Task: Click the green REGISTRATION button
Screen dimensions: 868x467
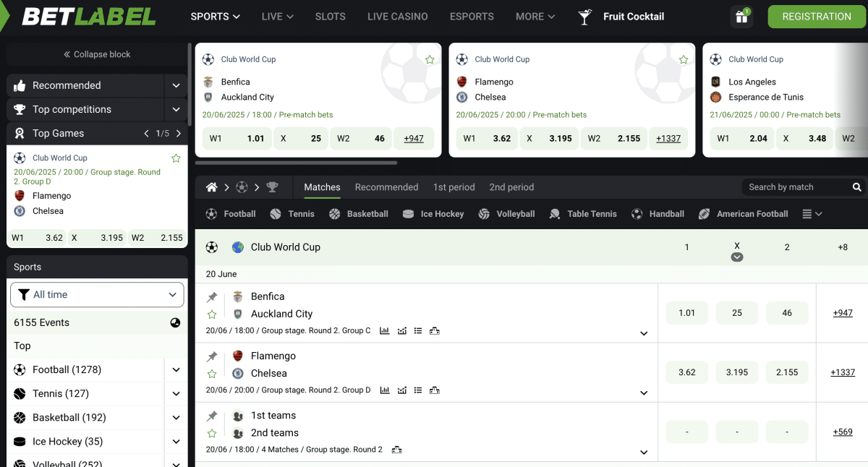Action: (x=816, y=17)
